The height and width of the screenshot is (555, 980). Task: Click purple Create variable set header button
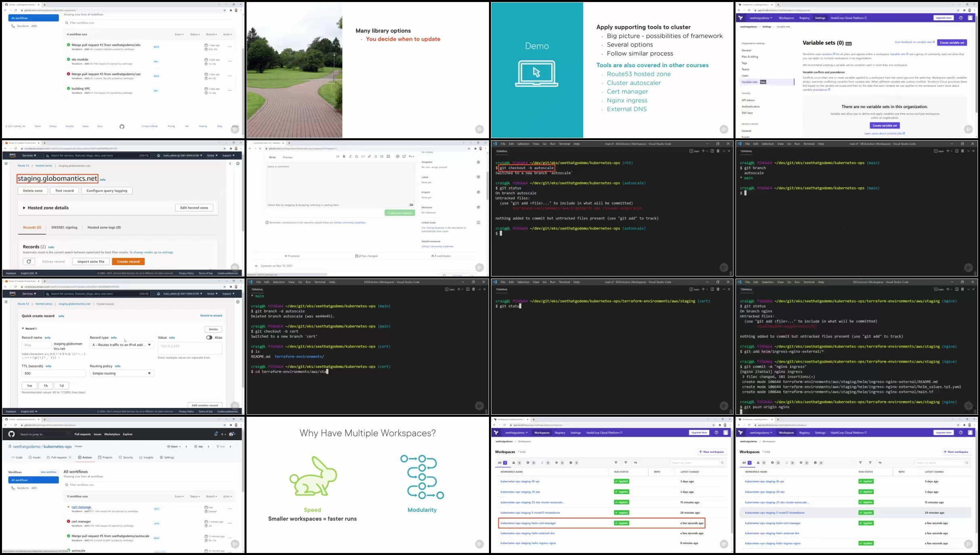point(952,42)
